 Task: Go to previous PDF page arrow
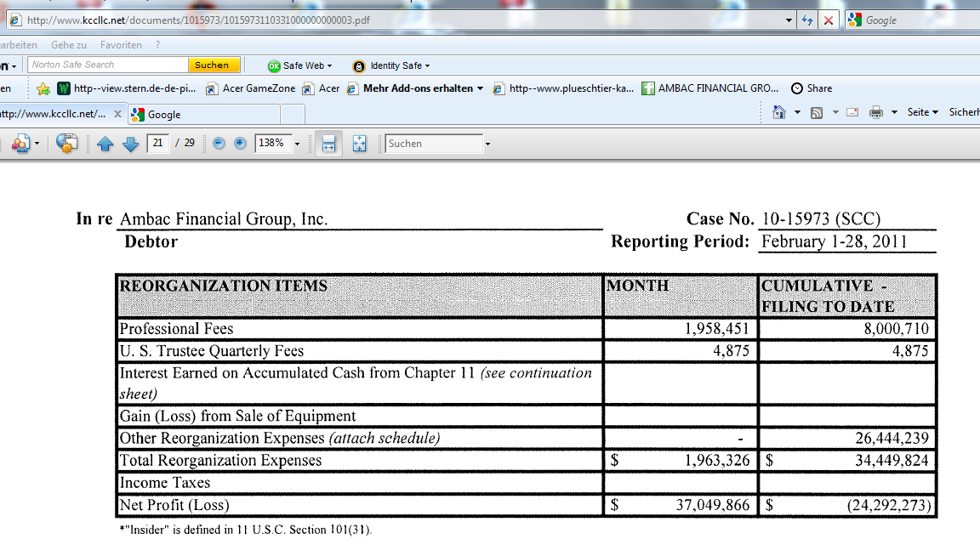point(105,144)
